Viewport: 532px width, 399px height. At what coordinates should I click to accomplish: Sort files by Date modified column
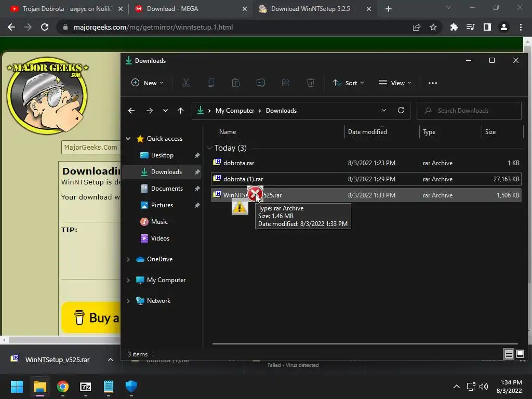[x=367, y=132]
